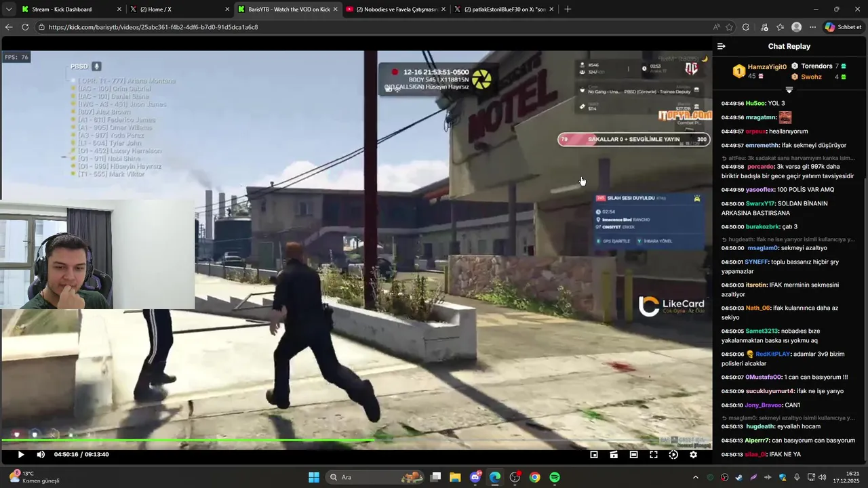Switch to Nobodies ve Favela YouTube tab
Image resolution: width=868 pixels, height=488 pixels.
click(396, 9)
